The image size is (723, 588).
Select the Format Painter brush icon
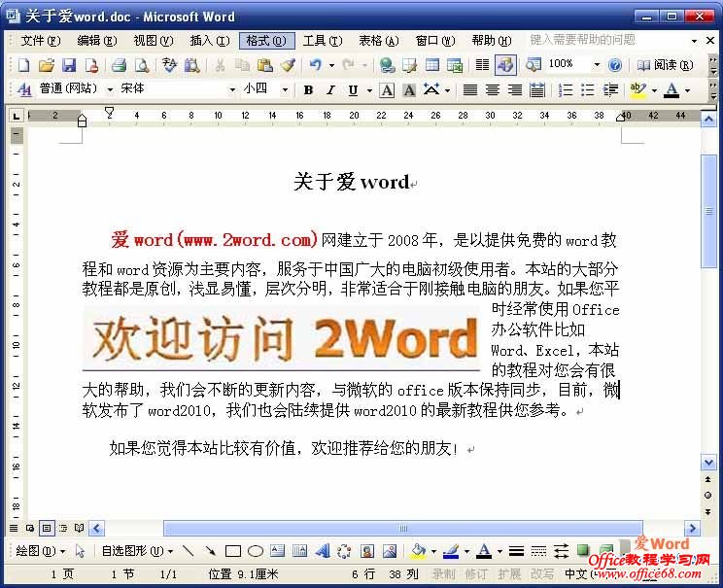pos(288,65)
